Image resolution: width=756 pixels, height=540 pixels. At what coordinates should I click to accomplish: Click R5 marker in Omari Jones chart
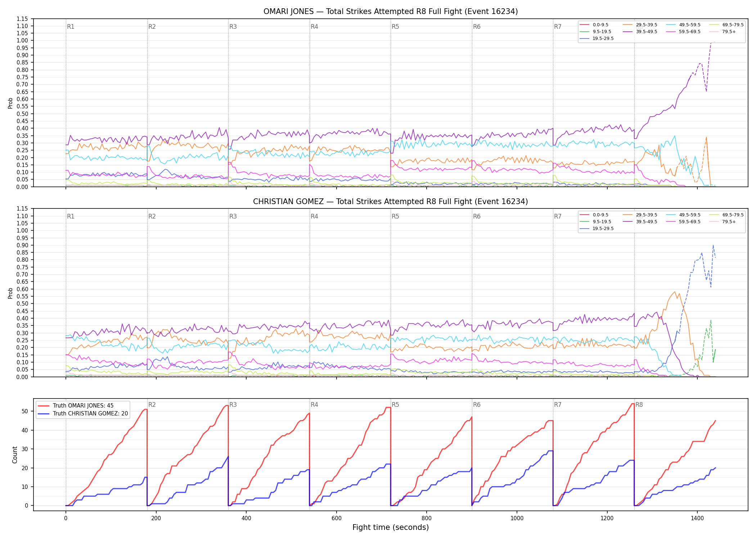point(395,27)
